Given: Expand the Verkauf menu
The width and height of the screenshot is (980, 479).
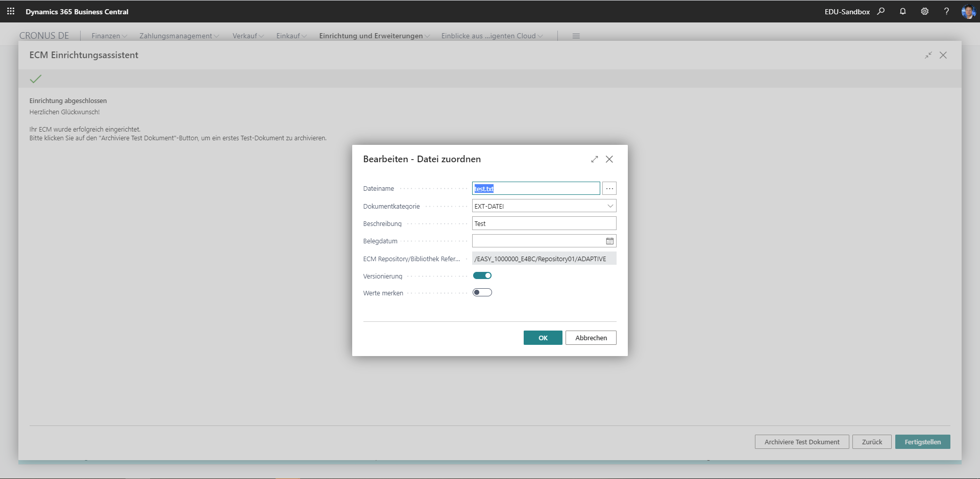Looking at the screenshot, I should [248, 36].
